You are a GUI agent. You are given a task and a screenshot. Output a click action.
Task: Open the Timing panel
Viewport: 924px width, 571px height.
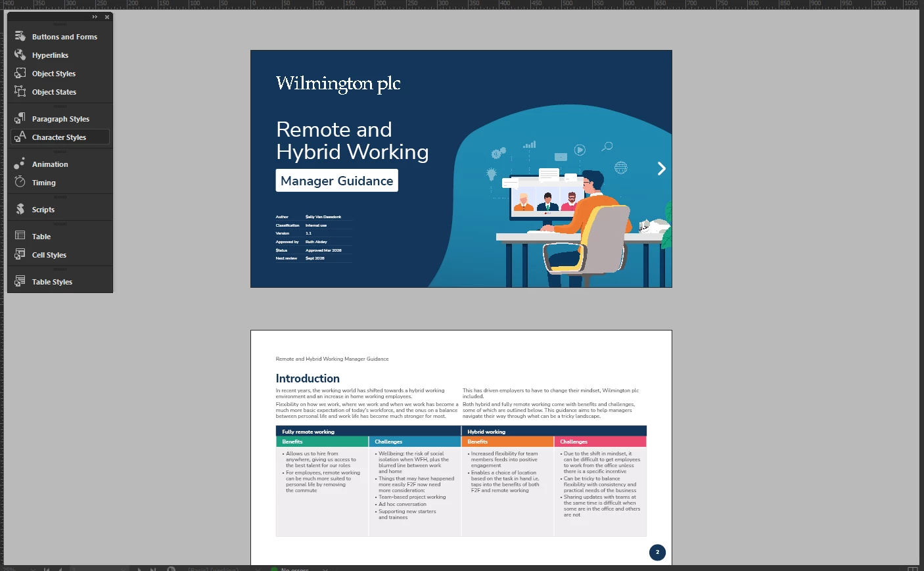pyautogui.click(x=60, y=183)
